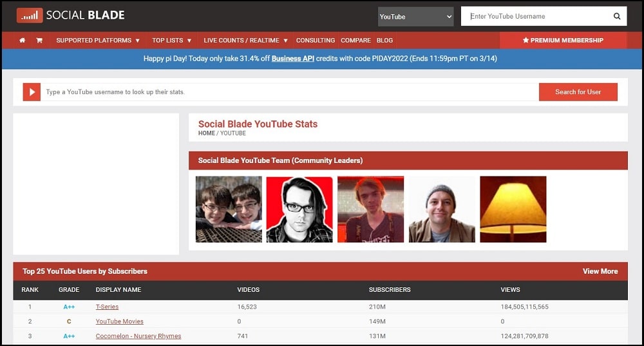The height and width of the screenshot is (346, 644).
Task: Click the A++ grade in T-Series row
Action: [x=69, y=307]
